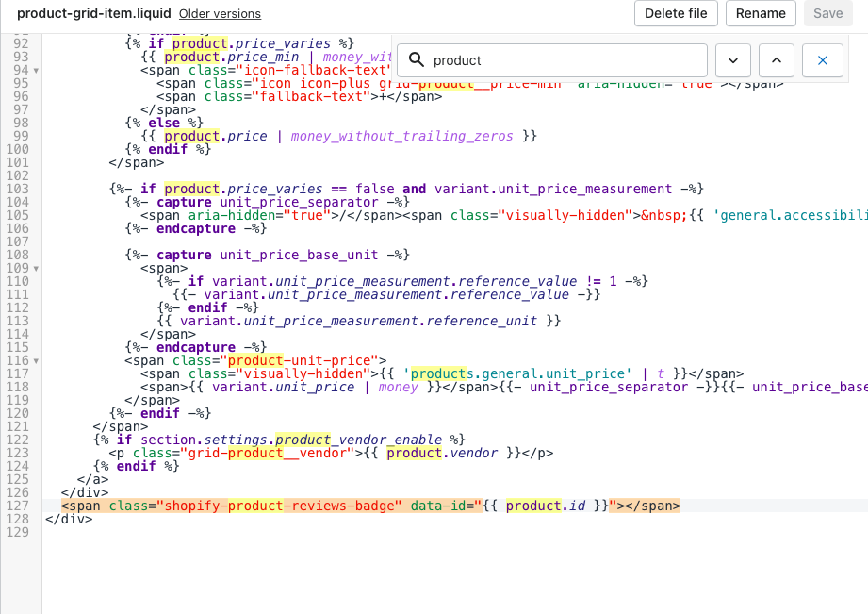Go to next search match
Image resolution: width=868 pixels, height=614 pixels.
tap(733, 60)
